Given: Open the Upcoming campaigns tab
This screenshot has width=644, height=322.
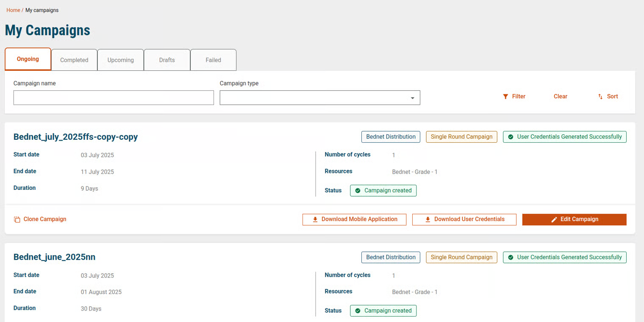Looking at the screenshot, I should 120,60.
